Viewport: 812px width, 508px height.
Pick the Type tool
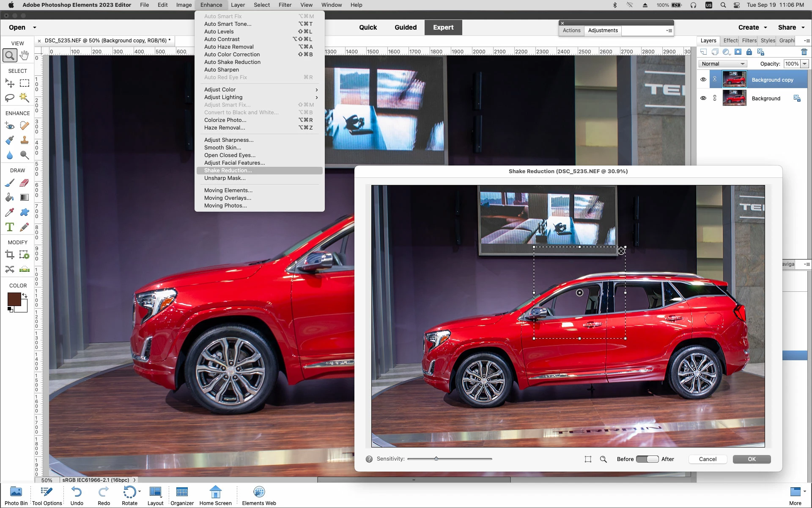tap(10, 227)
